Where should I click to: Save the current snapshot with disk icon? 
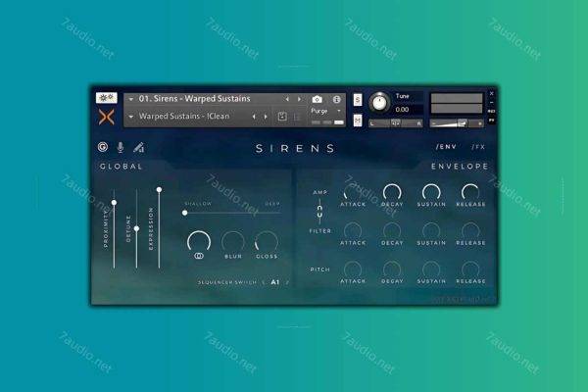pos(282,117)
